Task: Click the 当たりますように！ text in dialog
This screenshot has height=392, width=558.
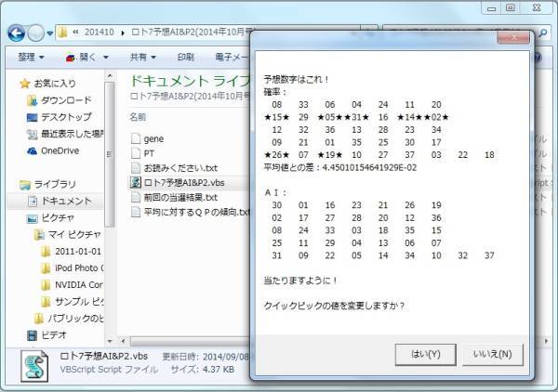Action: pyautogui.click(x=300, y=281)
